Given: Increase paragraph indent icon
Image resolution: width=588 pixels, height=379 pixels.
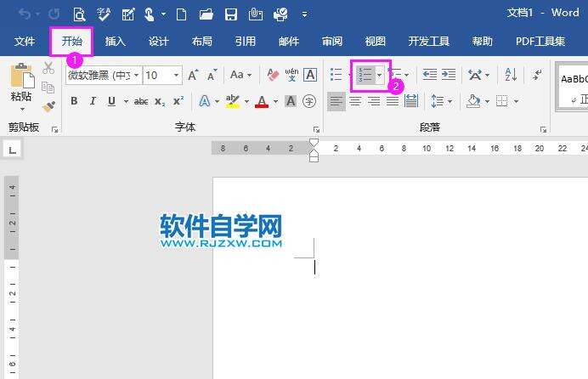Looking at the screenshot, I should tap(449, 75).
